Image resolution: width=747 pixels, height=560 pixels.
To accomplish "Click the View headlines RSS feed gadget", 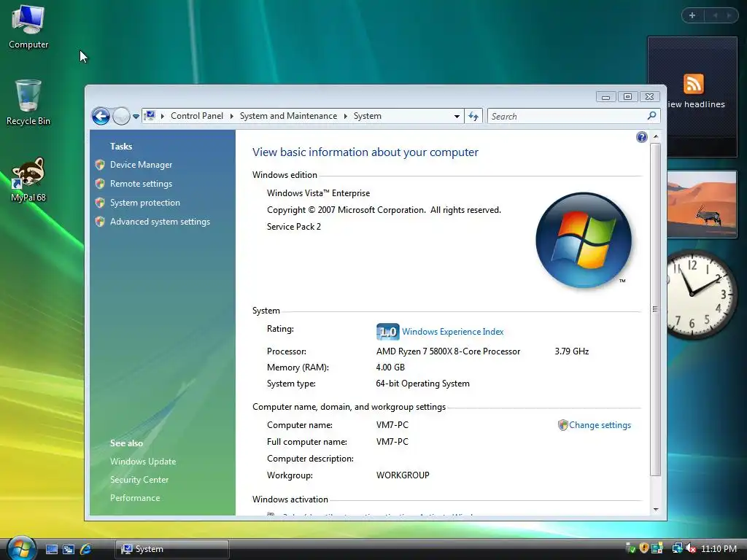I will click(692, 97).
